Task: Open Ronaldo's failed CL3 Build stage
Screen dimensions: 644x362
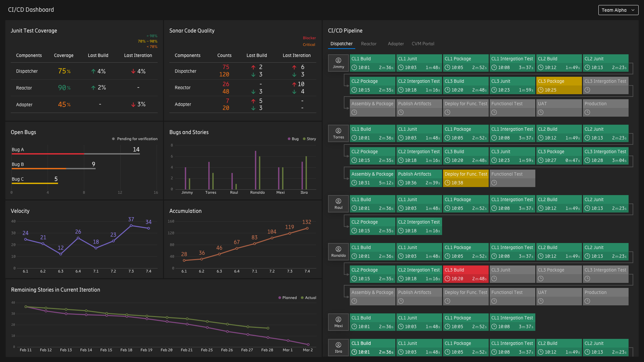Action: (x=466, y=274)
